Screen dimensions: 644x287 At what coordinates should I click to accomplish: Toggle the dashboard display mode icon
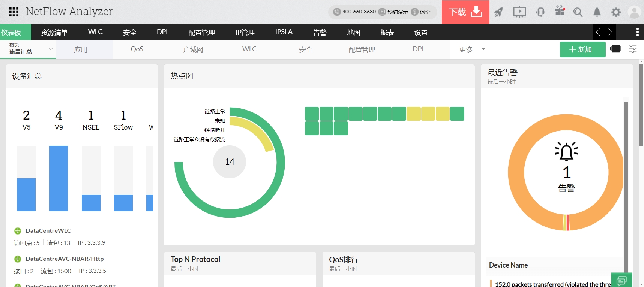point(615,49)
